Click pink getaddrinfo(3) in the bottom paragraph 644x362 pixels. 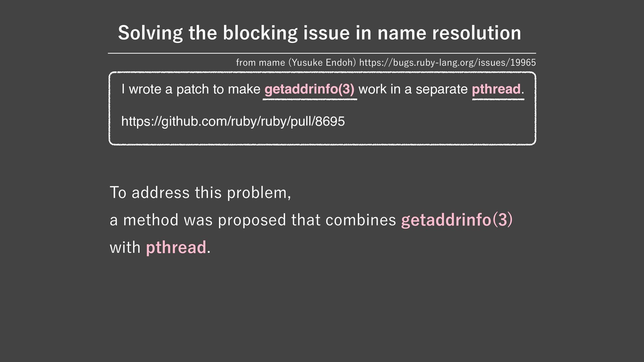457,220
